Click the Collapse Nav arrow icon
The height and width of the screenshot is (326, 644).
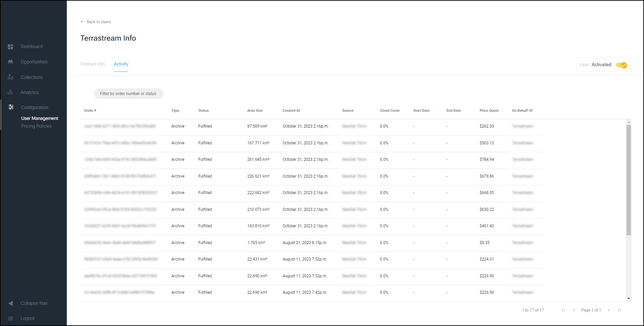point(11,303)
